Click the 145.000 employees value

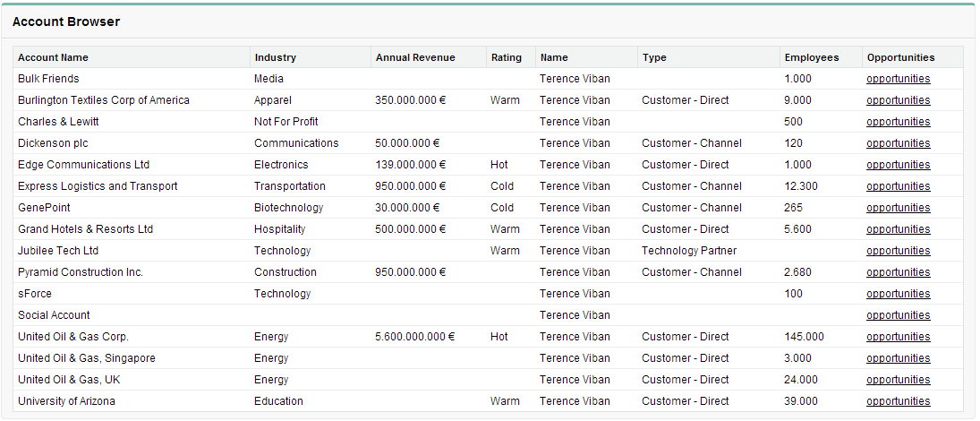pos(805,337)
